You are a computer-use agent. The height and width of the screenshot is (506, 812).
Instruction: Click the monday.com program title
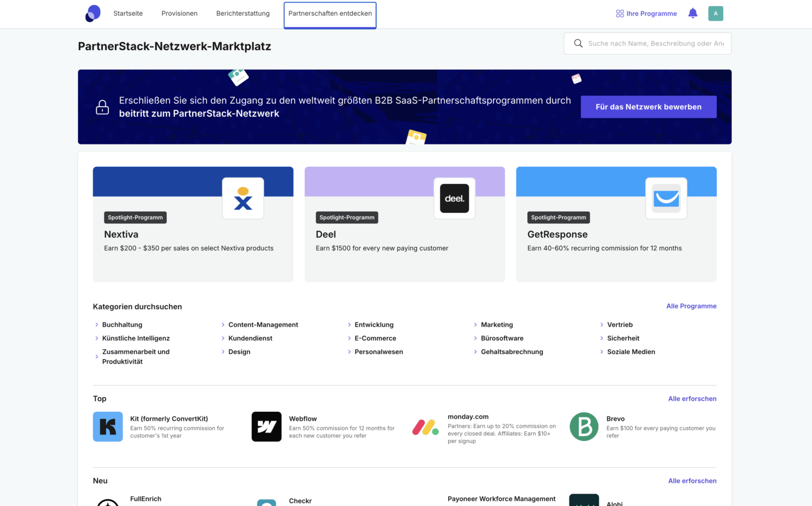468,417
